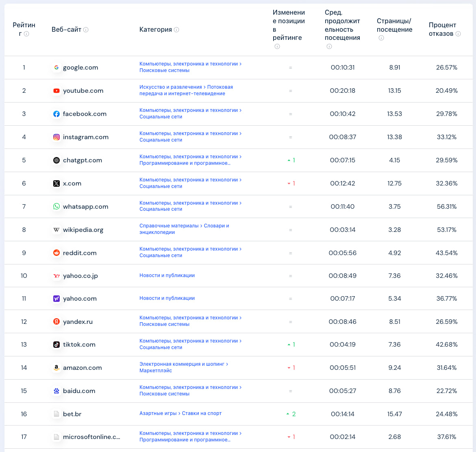Click the Google favicon icon
Viewport: 476px width, 452px height.
point(57,68)
